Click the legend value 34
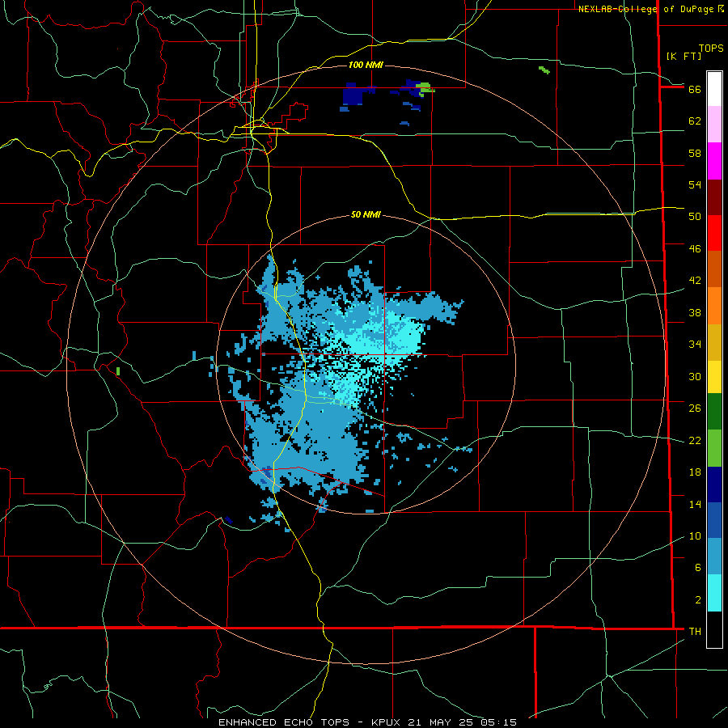This screenshot has height=728, width=728. (695, 344)
